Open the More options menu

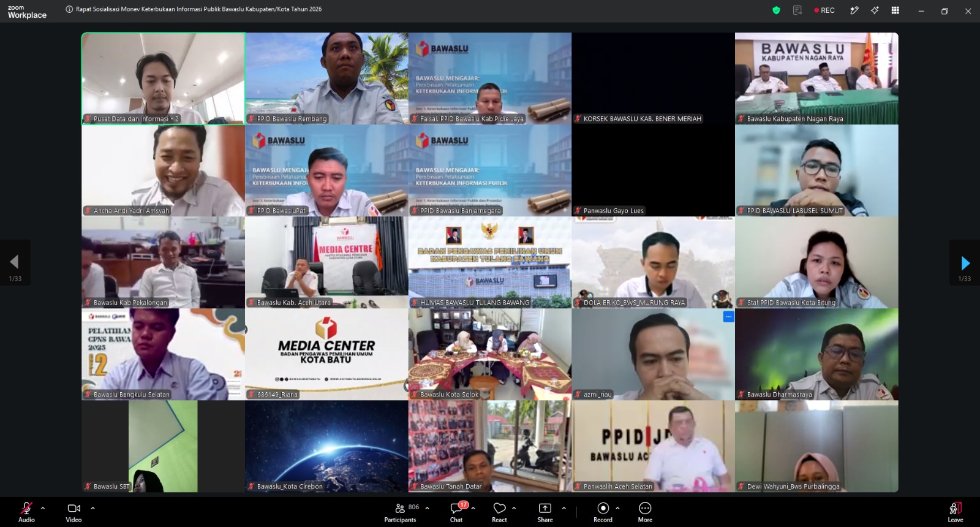coord(645,512)
